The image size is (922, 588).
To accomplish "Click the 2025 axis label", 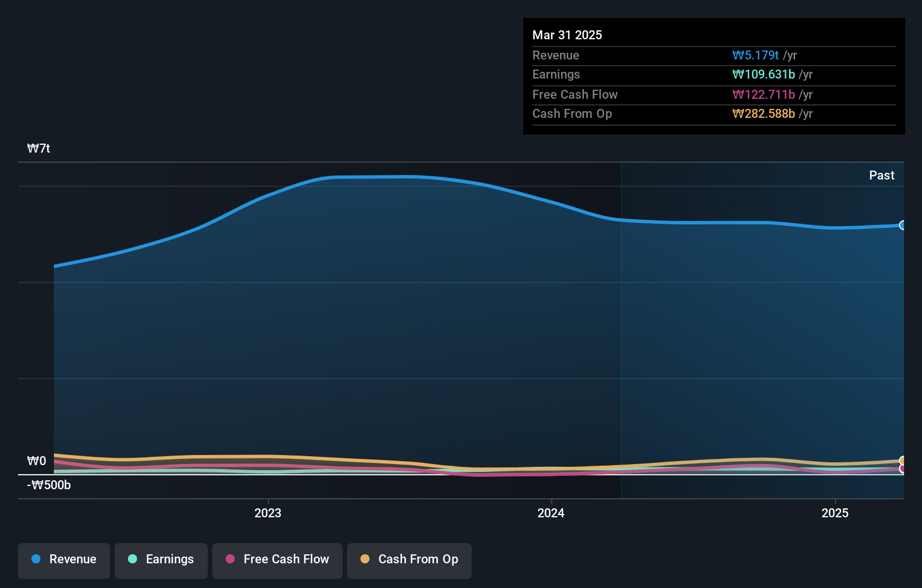I will coord(835,513).
